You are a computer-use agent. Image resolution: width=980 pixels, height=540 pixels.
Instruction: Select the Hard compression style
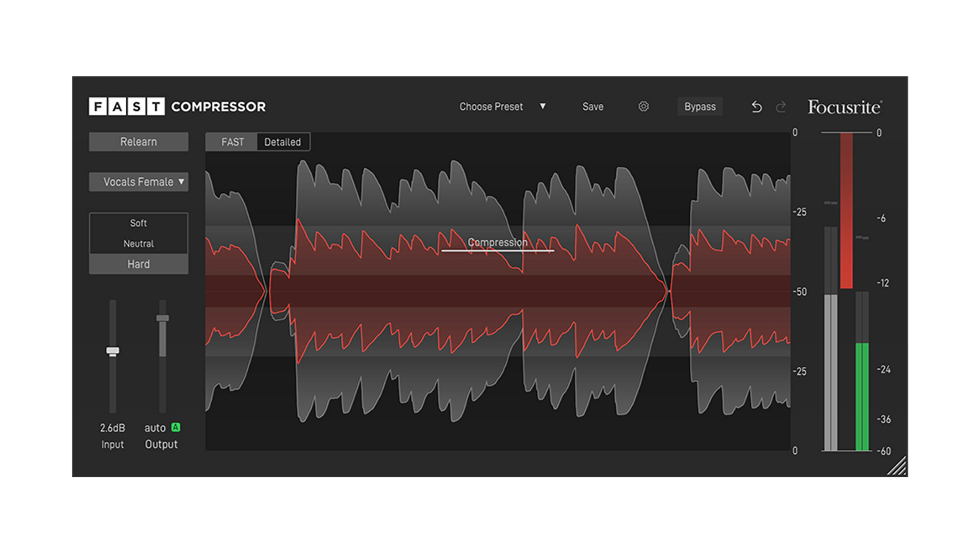[139, 264]
